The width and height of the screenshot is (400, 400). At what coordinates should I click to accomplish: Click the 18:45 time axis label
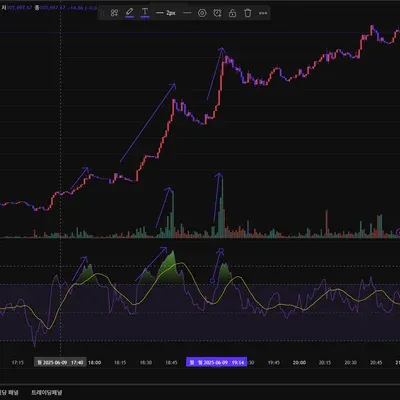(171, 362)
